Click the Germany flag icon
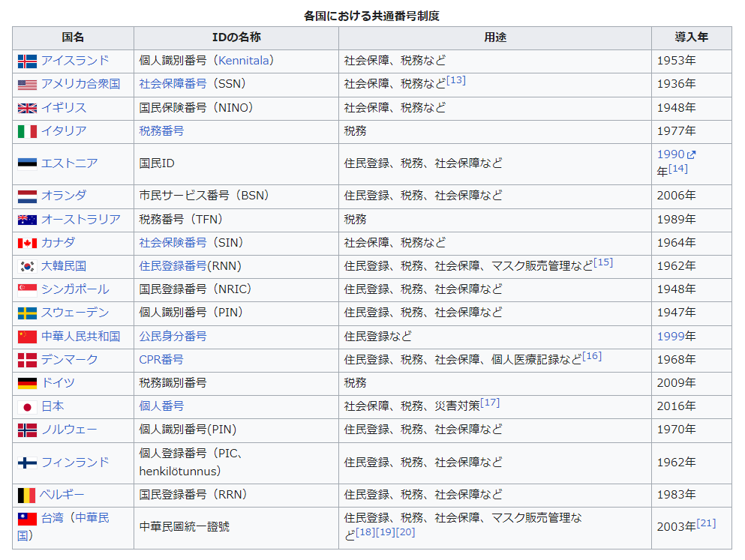 pos(27,384)
